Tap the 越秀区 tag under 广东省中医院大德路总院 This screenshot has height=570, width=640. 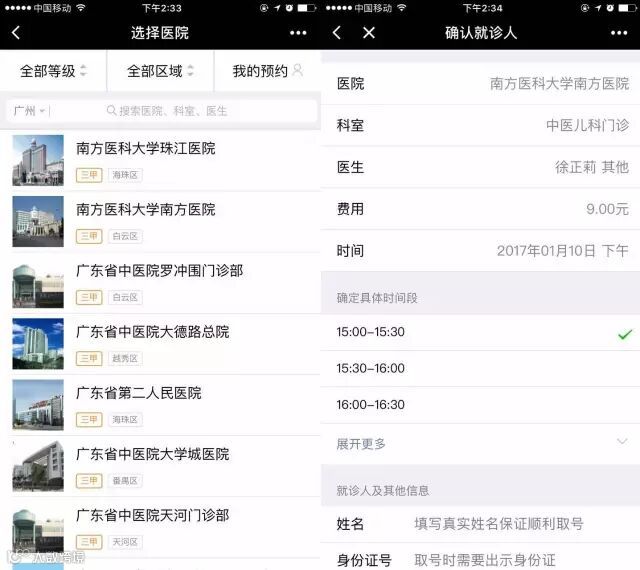(x=125, y=358)
